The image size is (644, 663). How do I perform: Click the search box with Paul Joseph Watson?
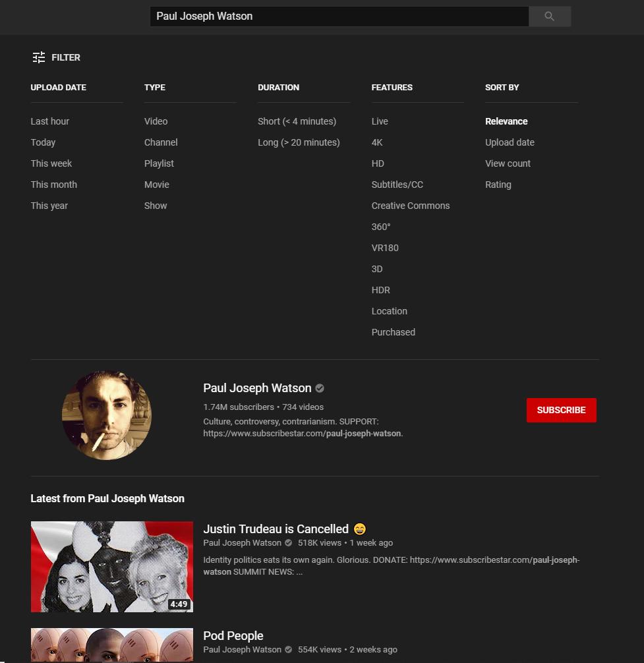pyautogui.click(x=339, y=16)
